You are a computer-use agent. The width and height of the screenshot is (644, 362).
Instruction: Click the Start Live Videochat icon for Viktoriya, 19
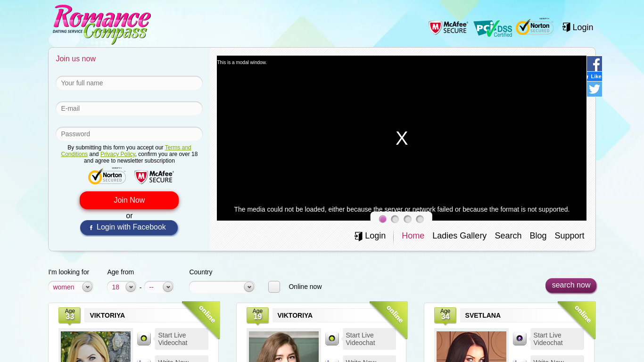(x=331, y=338)
